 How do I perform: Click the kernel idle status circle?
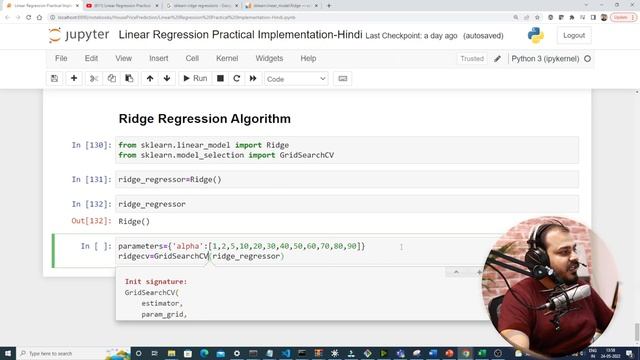tap(587, 59)
